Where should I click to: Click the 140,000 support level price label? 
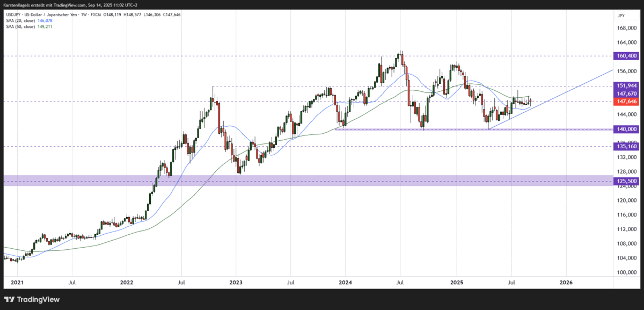pyautogui.click(x=626, y=129)
